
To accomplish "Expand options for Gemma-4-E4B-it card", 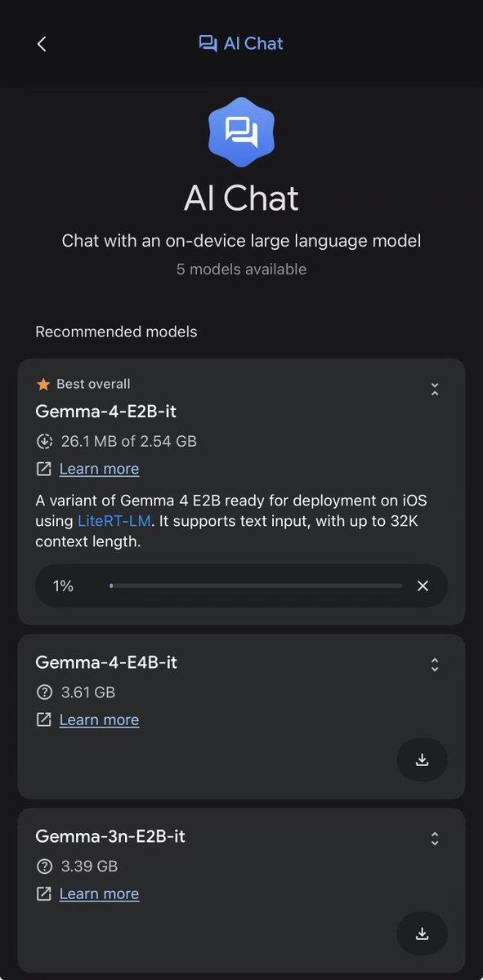I will coord(435,665).
